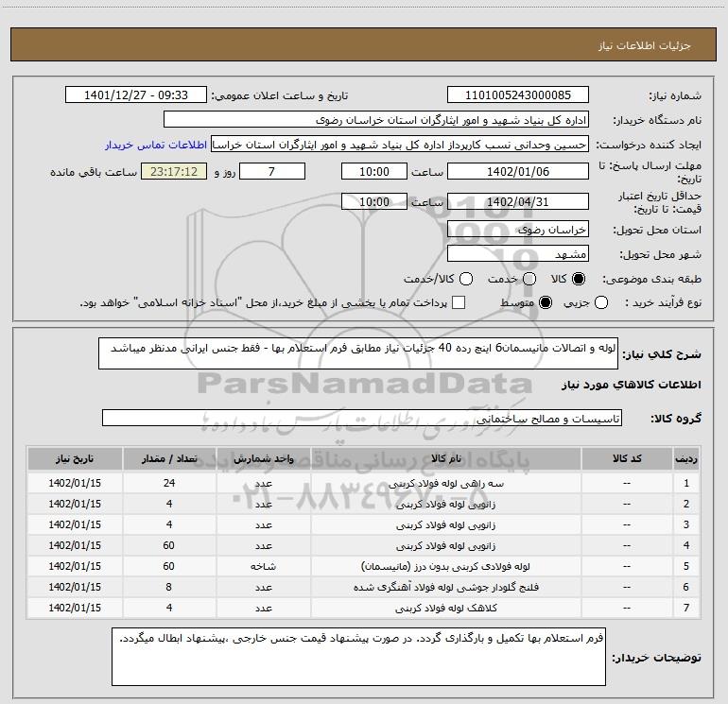728x704 pixels.
Task: Click item name سه راهی لوله فولاد کربنی
Action: (445, 484)
